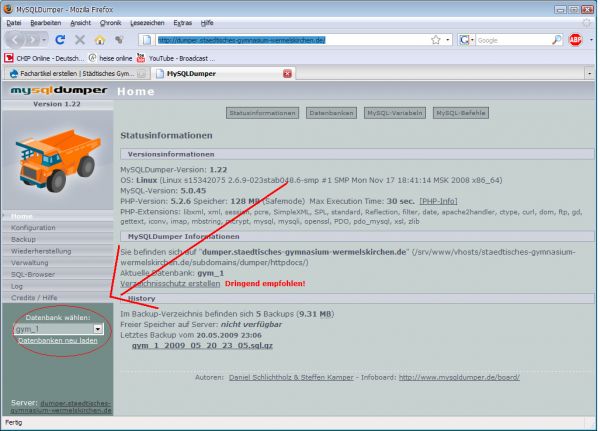Open Verwaltung in the sidebar

[x=57, y=263]
